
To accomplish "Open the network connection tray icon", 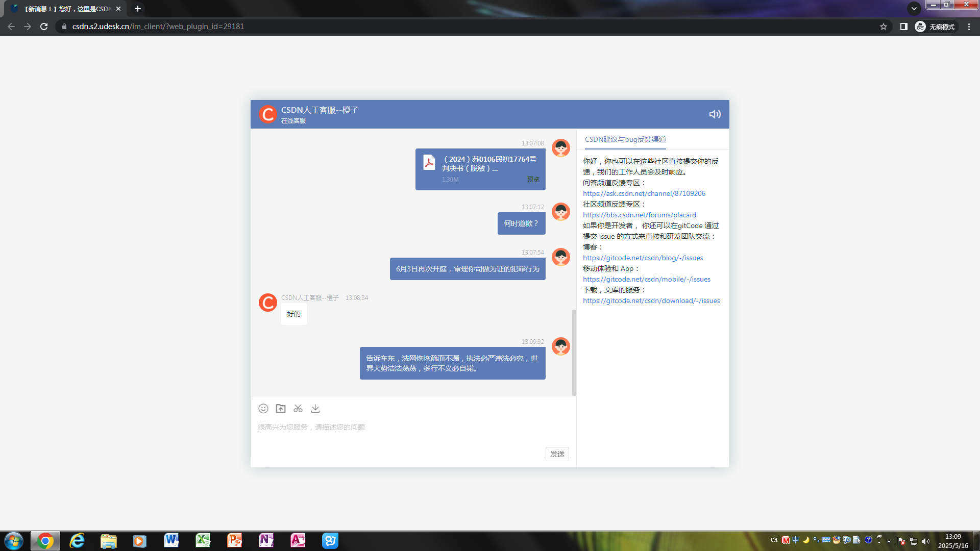I will click(914, 541).
